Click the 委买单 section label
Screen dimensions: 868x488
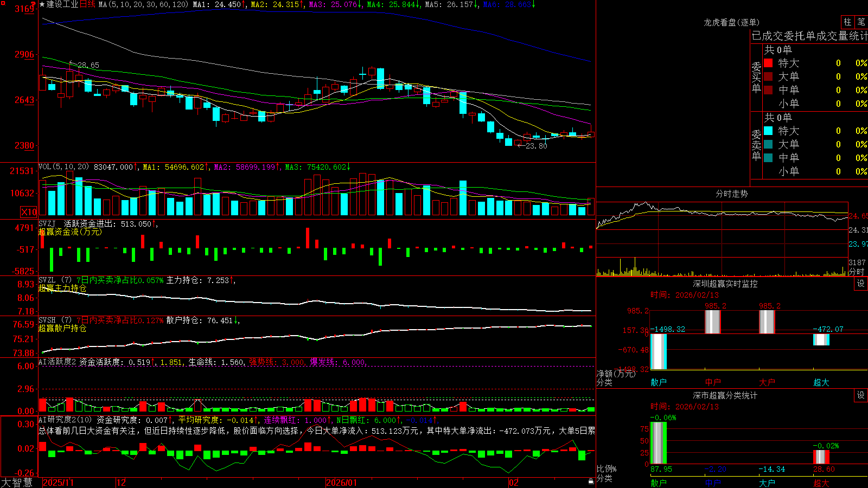[x=756, y=78]
